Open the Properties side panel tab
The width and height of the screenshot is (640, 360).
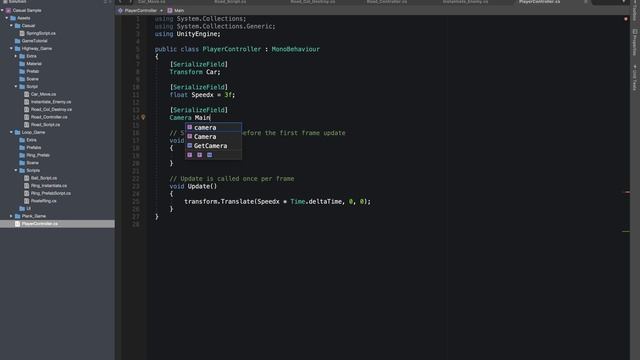pos(635,42)
